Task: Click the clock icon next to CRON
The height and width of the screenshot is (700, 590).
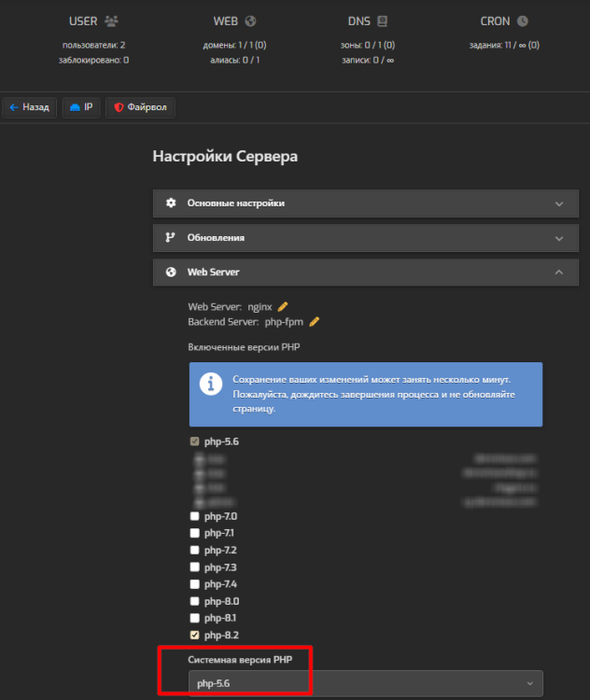Action: [522, 21]
